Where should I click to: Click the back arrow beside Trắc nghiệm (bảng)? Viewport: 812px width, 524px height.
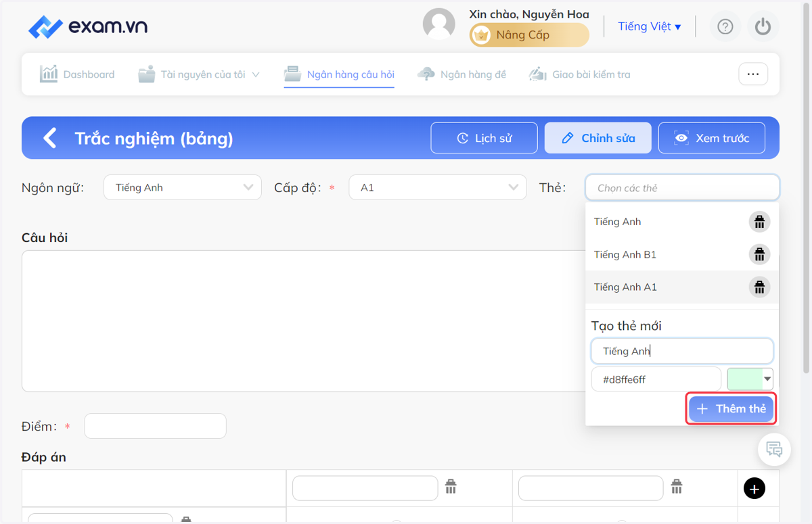pyautogui.click(x=50, y=138)
